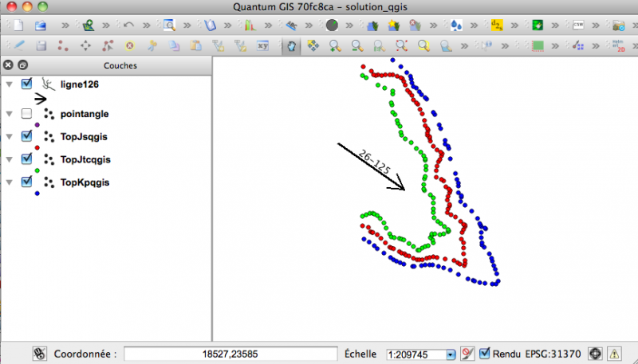Click the Save Edits floppy disk icon

click(x=41, y=46)
